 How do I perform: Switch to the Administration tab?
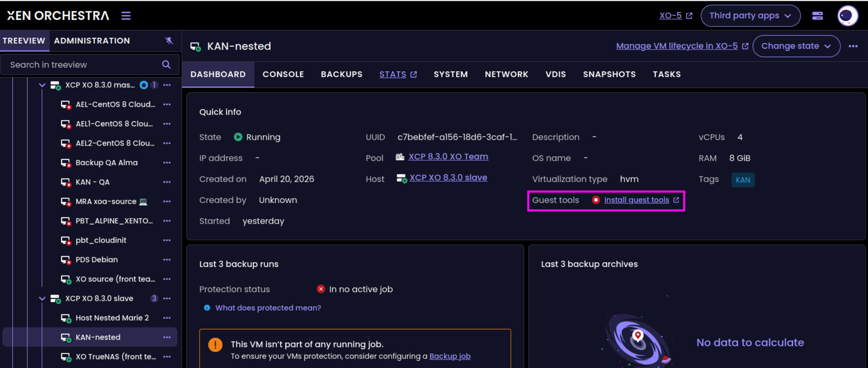coord(92,41)
